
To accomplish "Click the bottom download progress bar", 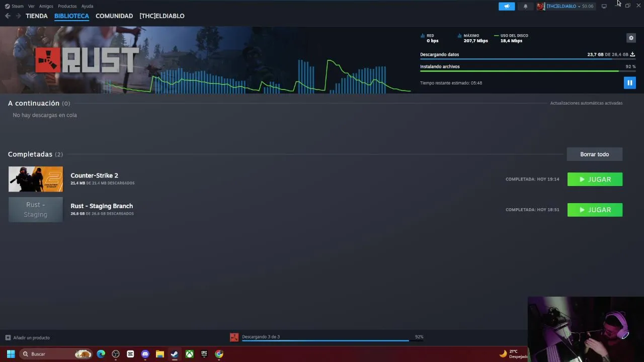I will point(332,341).
